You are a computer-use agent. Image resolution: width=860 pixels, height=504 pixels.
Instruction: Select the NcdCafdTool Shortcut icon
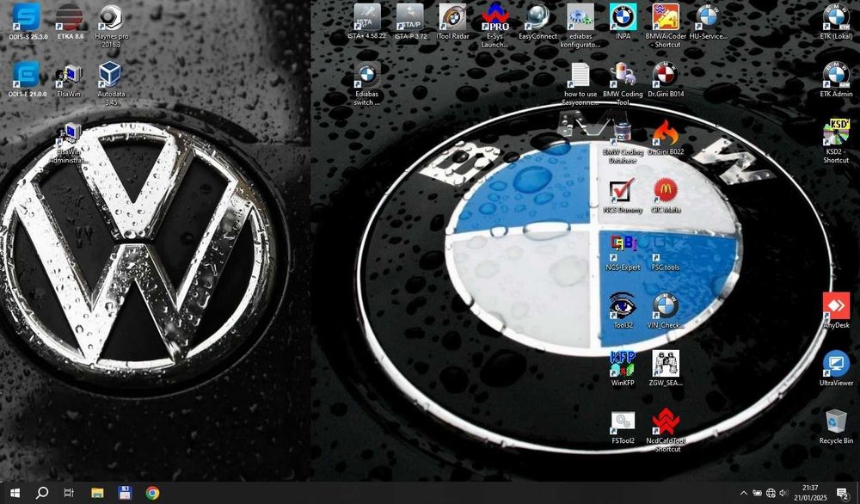[666, 421]
